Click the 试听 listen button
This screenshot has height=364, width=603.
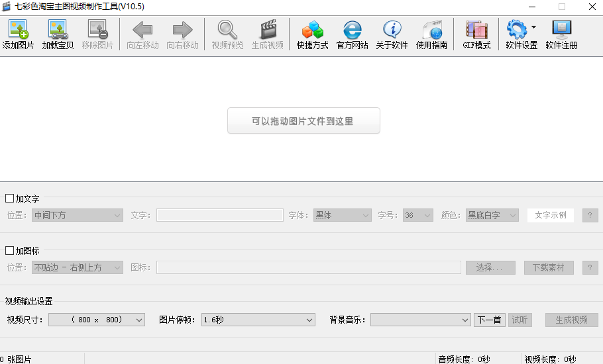pyautogui.click(x=520, y=320)
